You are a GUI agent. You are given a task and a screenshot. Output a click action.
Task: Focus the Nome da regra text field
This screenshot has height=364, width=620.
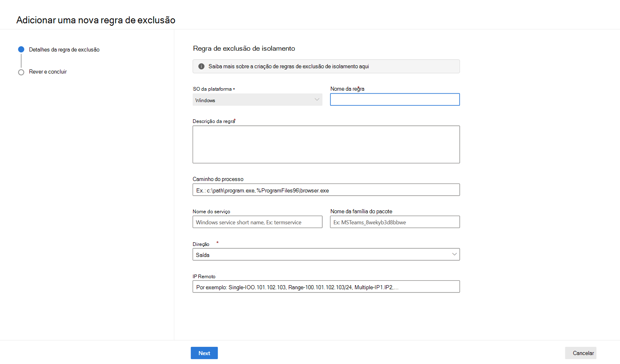click(395, 100)
